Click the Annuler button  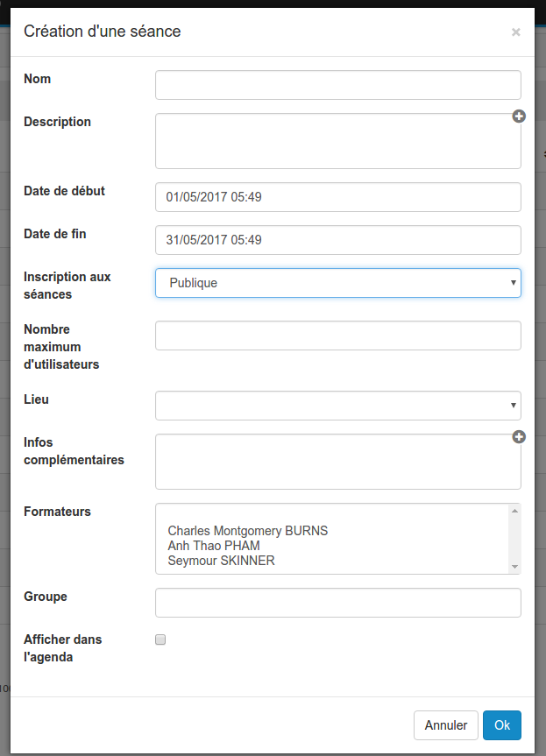coord(446,725)
